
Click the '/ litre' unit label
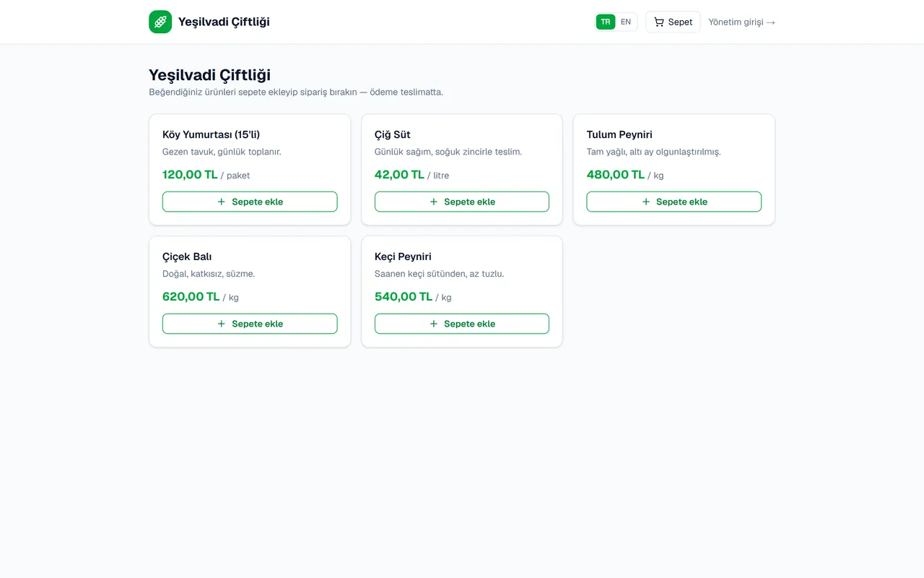tap(438, 176)
